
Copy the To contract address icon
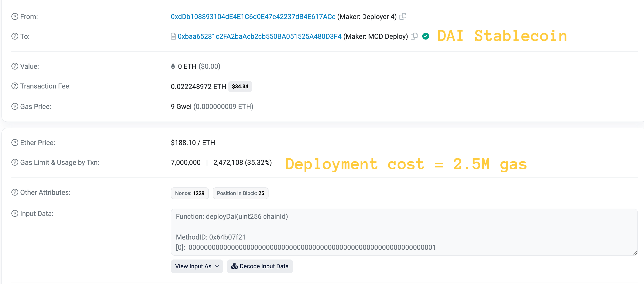pos(414,36)
